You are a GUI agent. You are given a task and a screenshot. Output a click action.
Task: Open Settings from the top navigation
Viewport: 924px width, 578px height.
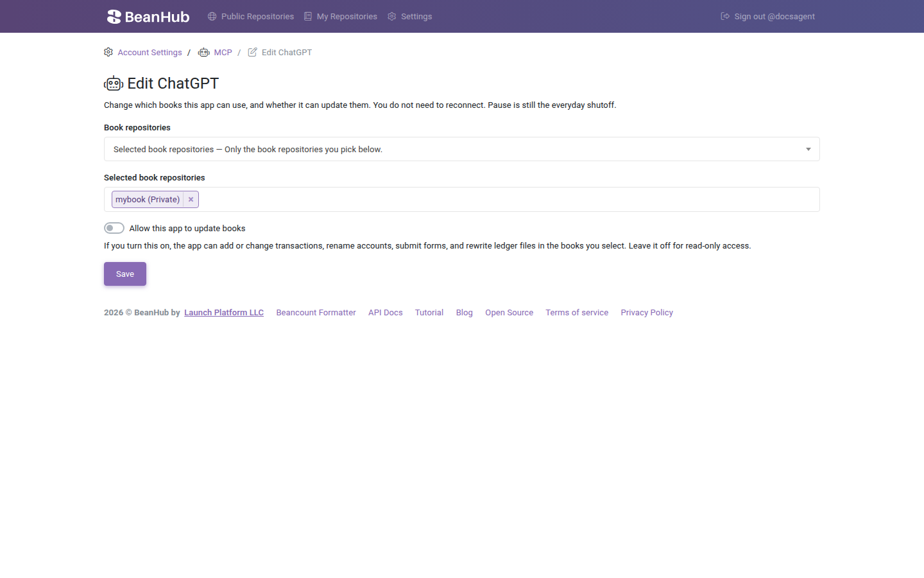[410, 16]
